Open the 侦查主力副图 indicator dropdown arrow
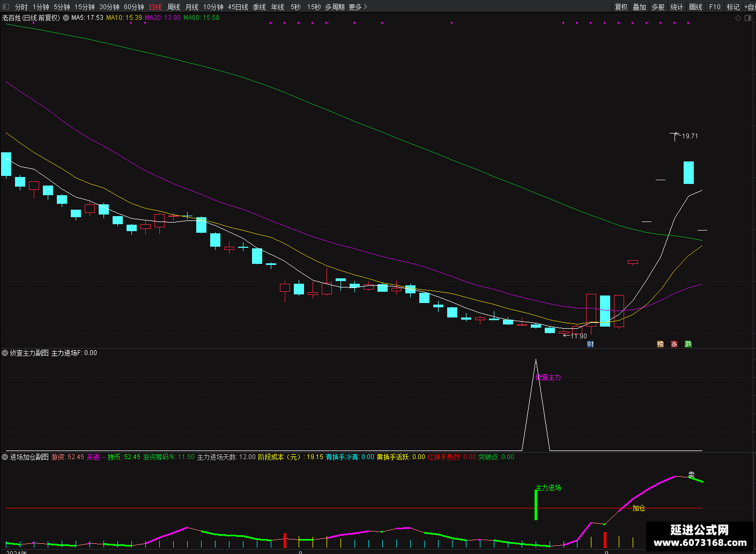 [5, 353]
